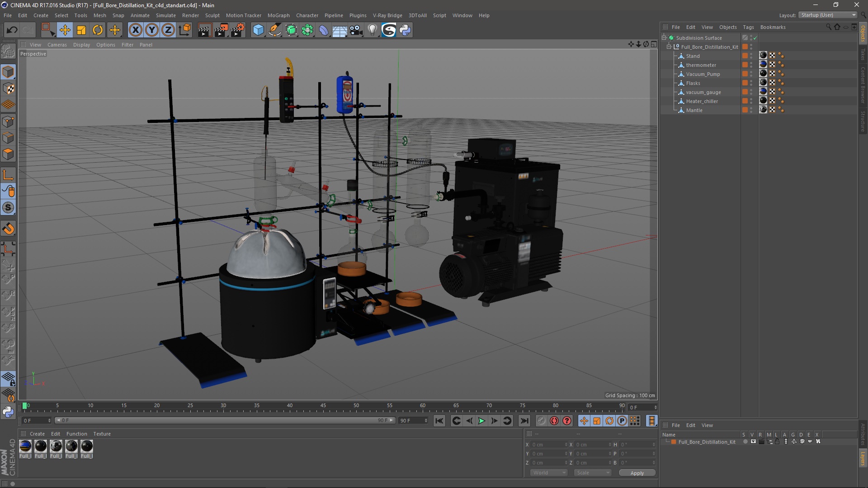Open the Mesh menu
Viewport: 868px width, 488px height.
[x=99, y=15]
